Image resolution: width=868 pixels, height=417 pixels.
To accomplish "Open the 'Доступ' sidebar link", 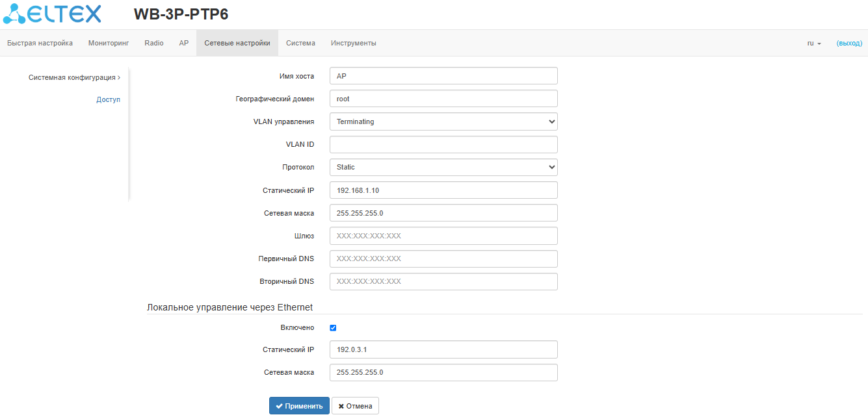I will tap(108, 99).
